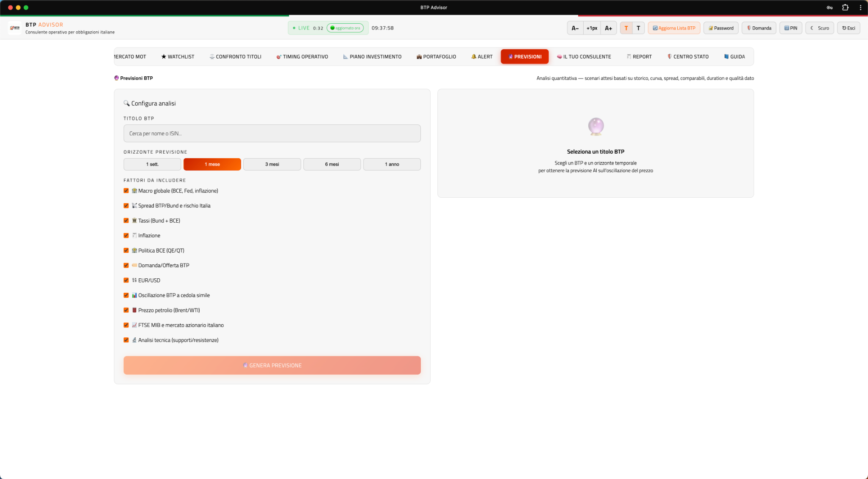The image size is (868, 479).
Task: Switch to dark mode with Scuro
Action: 820,28
